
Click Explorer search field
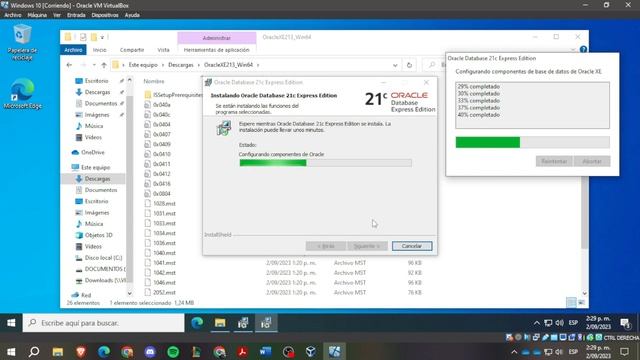(x=435, y=65)
